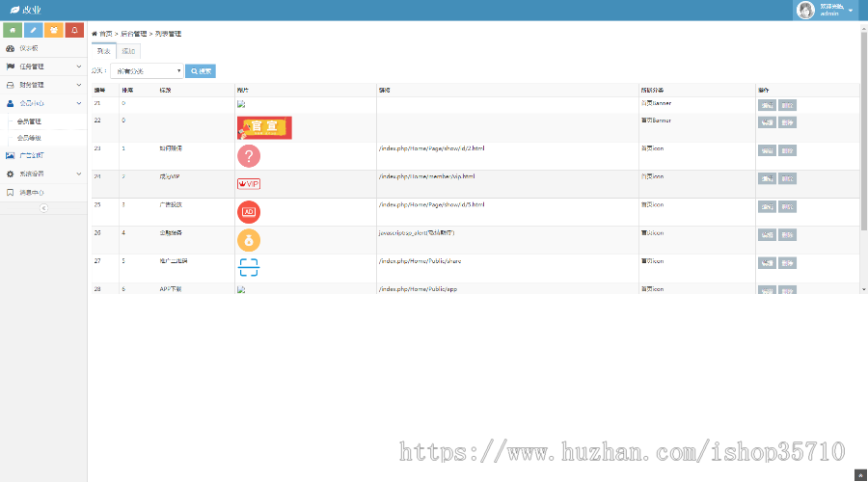Viewport: 868px width, 482px height.
Task: Collapse the member center menu chevron
Action: [x=79, y=103]
